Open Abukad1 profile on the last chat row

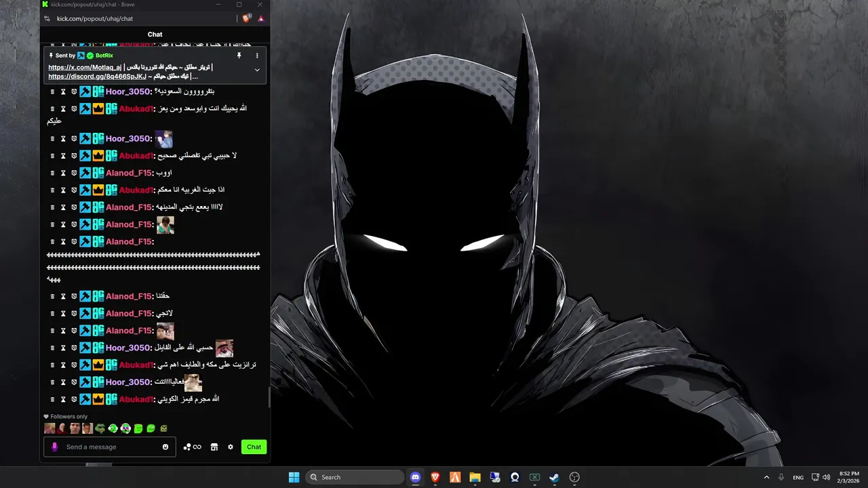(136, 399)
